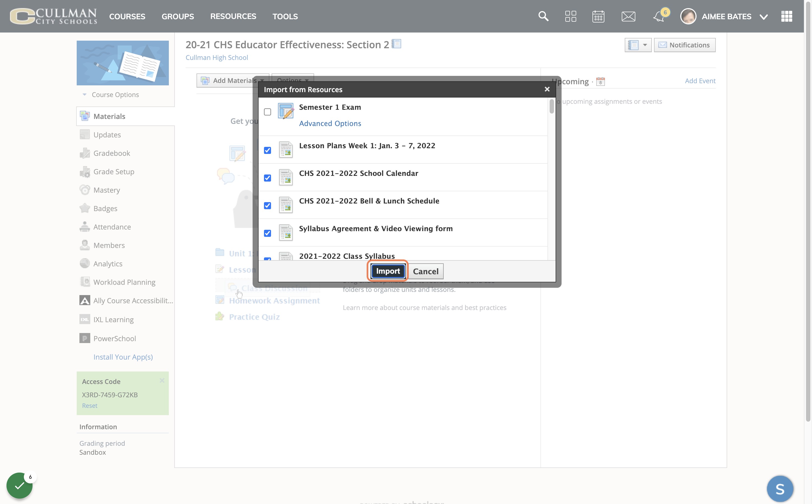Uncheck Syllabus Agreement & Video Viewing checkbox
This screenshot has height=504, width=812.
(267, 233)
